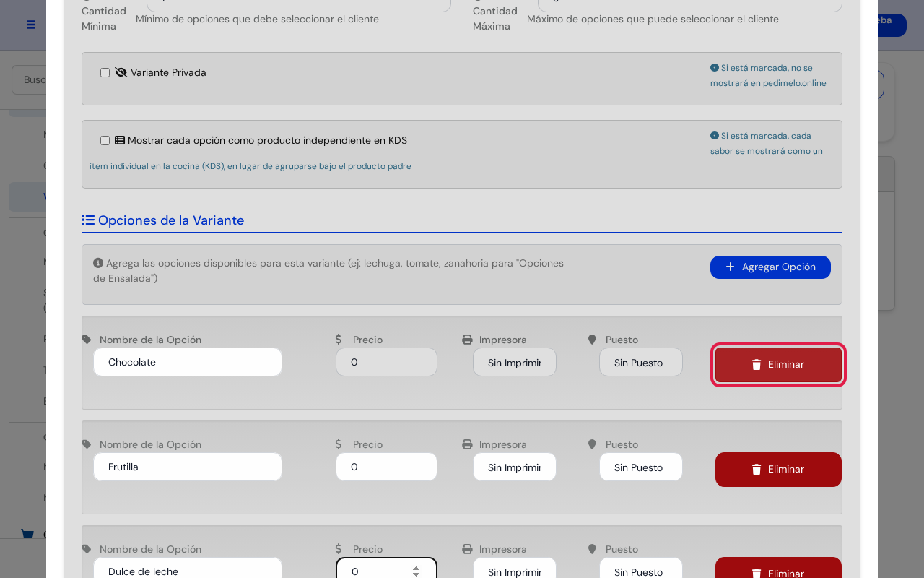Click the list icon in the "Opciones de la Variante" heading
The height and width of the screenshot is (578, 924).
pos(88,220)
